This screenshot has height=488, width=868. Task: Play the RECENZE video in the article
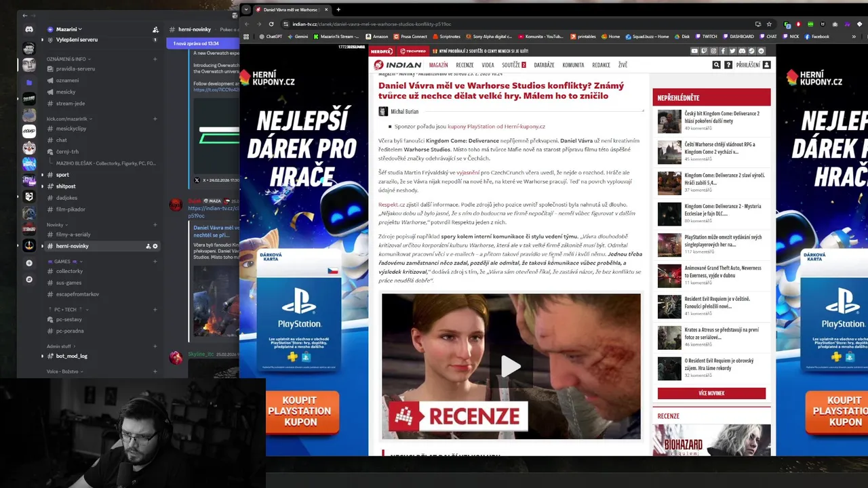511,367
